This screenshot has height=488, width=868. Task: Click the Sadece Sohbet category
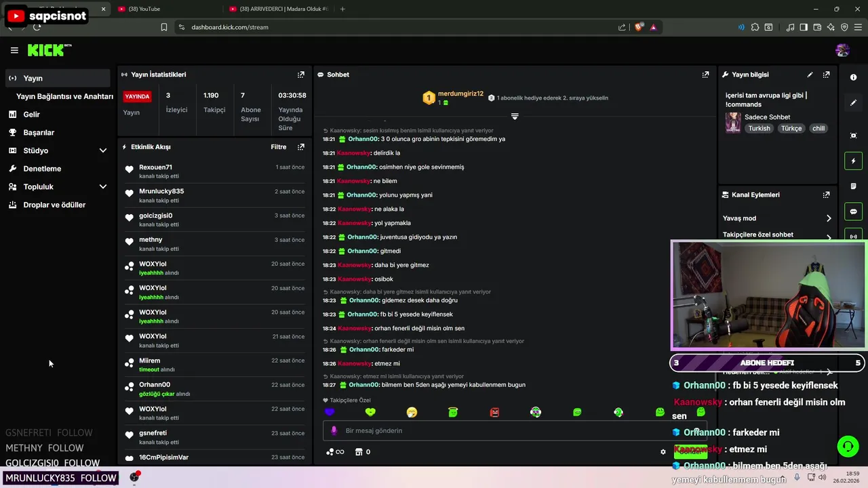(767, 117)
